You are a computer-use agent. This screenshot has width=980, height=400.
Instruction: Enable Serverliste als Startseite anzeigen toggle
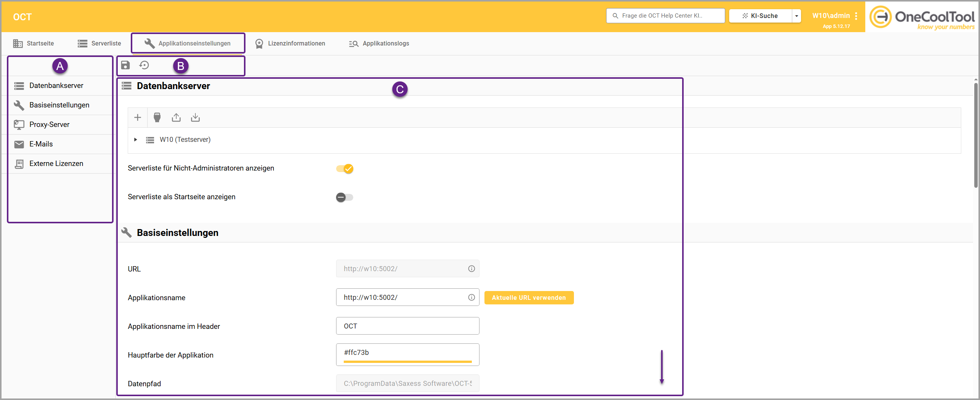point(345,197)
